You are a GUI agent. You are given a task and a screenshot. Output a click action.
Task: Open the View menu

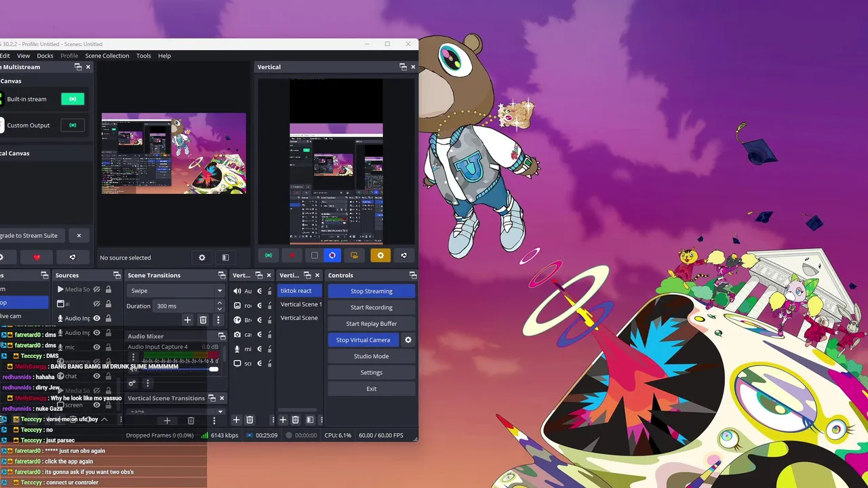[x=23, y=56]
